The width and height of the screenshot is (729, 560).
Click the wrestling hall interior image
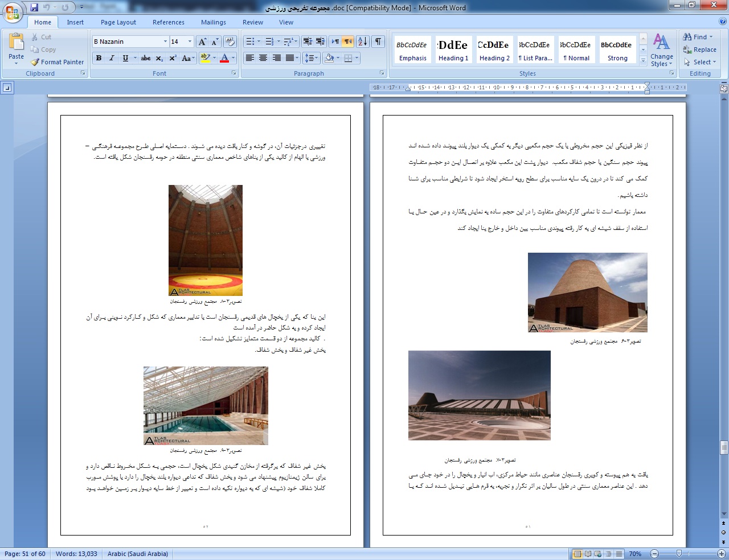(x=206, y=240)
